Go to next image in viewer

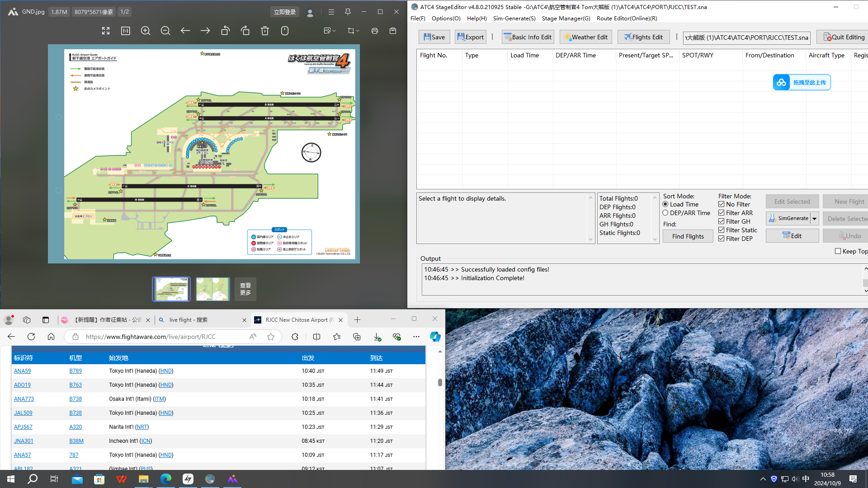205,31
